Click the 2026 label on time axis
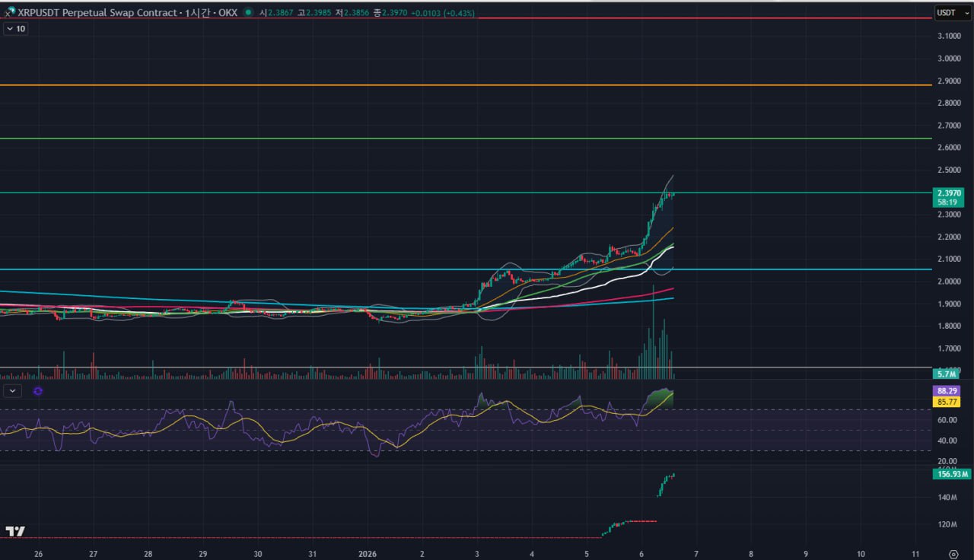Viewport: 974px width, 560px height. coord(368,554)
